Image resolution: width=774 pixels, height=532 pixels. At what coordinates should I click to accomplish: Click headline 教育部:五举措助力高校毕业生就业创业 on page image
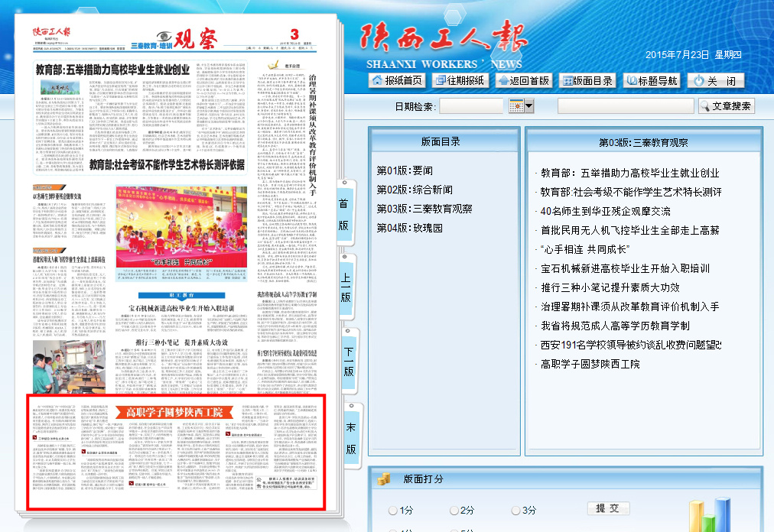click(x=112, y=70)
